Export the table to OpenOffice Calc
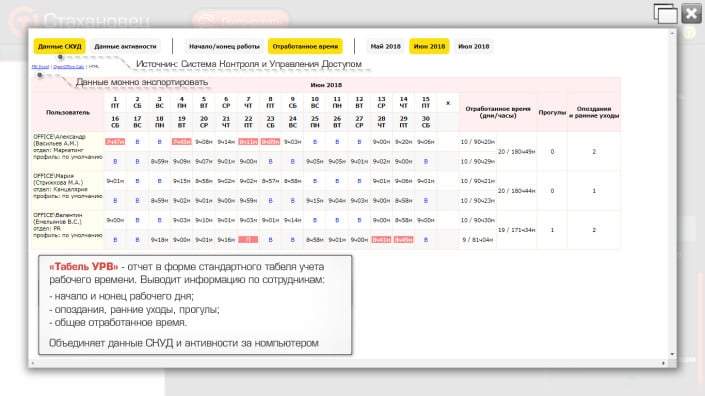 click(69, 67)
